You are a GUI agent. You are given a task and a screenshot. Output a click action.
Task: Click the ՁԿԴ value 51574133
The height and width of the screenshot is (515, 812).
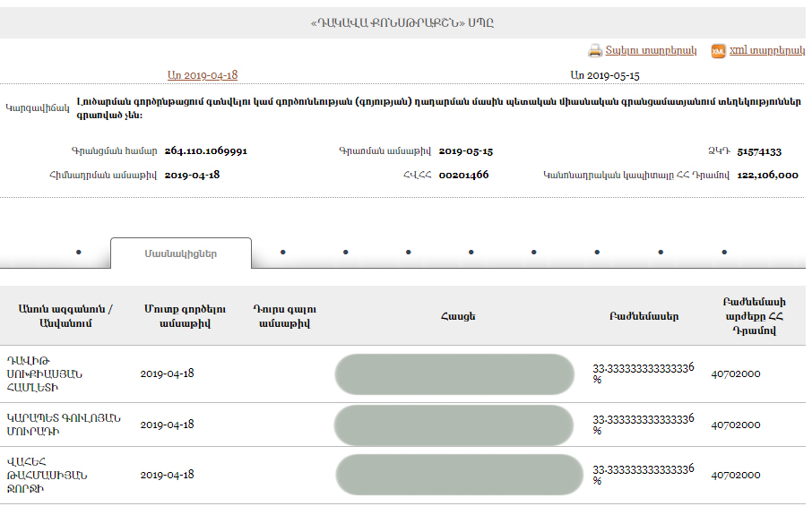759,151
